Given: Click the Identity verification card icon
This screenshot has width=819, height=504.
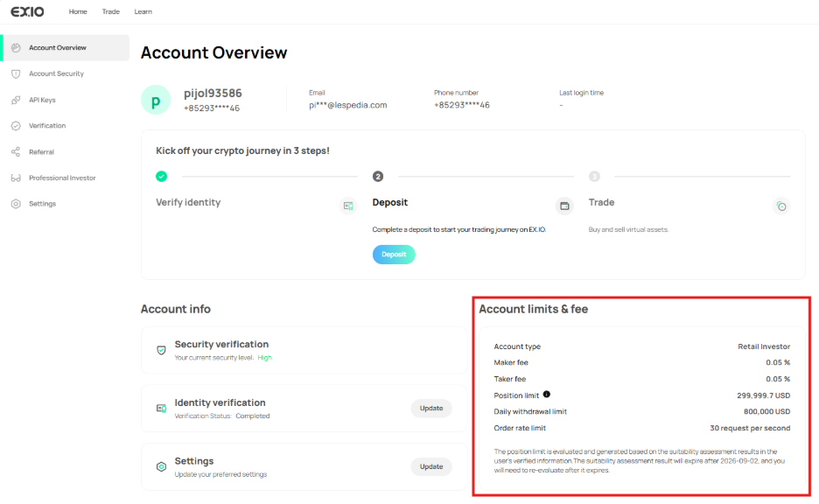Looking at the screenshot, I should pos(161,409).
